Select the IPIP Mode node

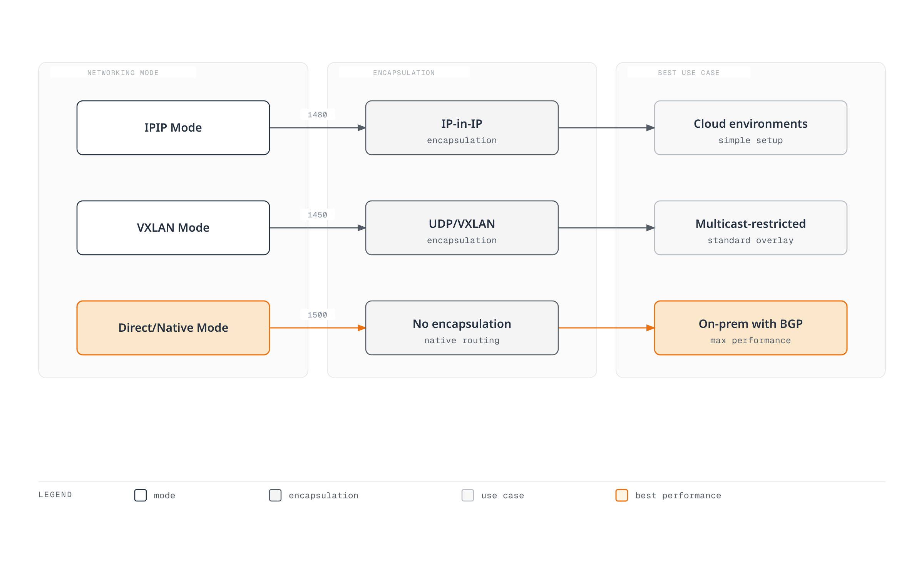click(173, 128)
